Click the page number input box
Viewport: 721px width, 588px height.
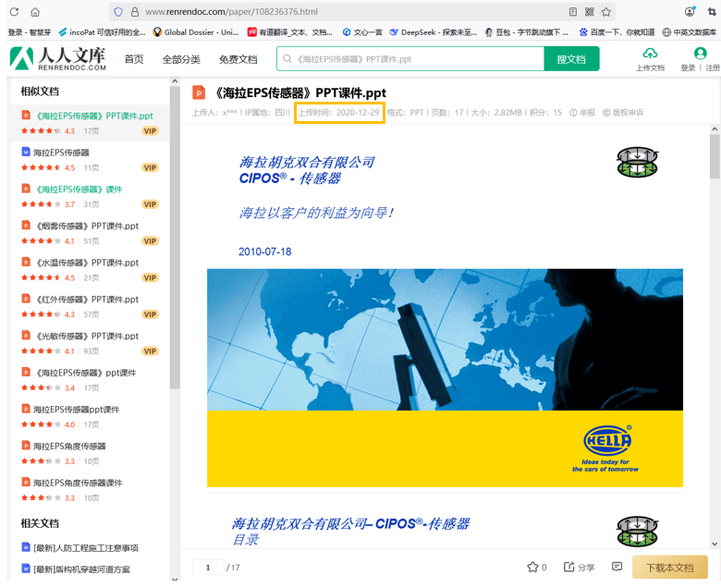point(208,568)
